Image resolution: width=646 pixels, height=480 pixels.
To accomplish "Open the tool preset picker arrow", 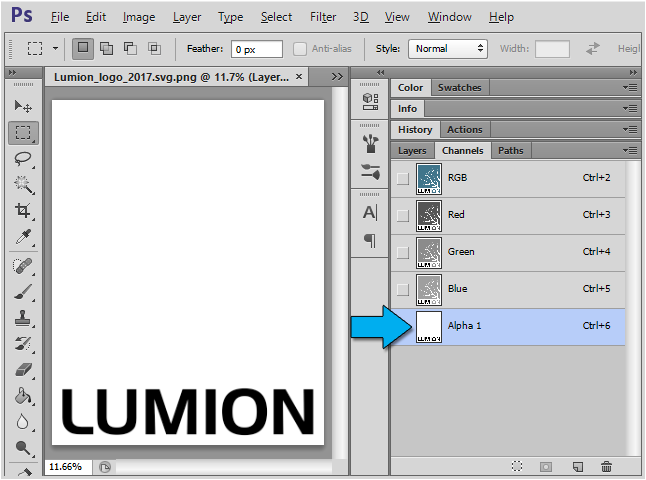I will coord(55,48).
